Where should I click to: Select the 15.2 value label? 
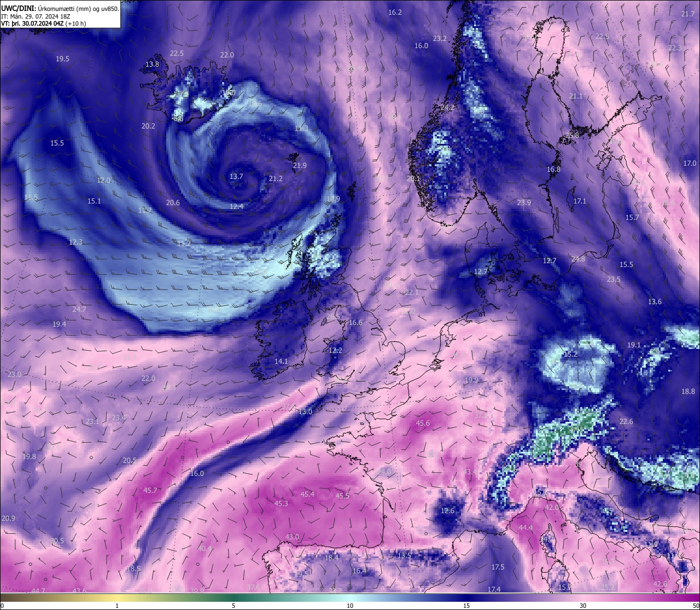tap(570, 354)
